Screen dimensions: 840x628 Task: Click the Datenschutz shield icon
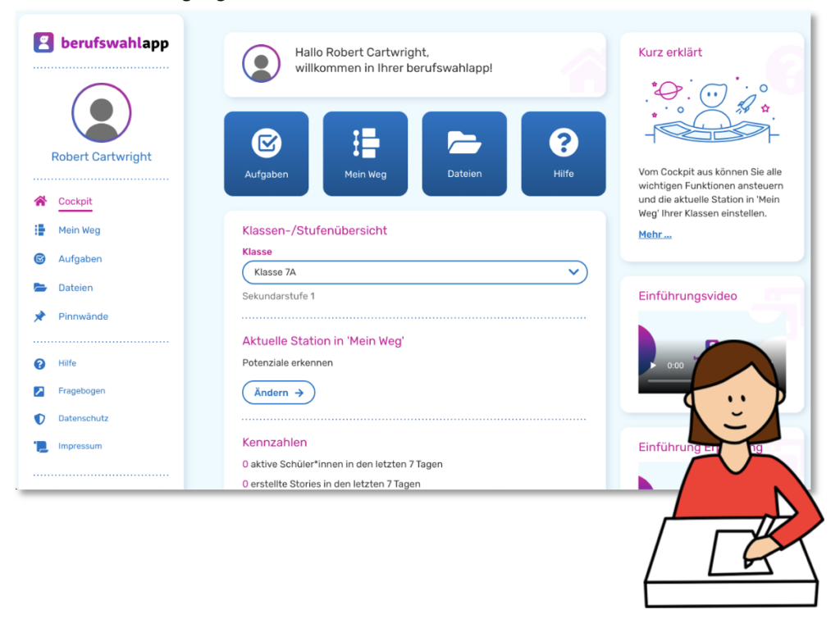(39, 419)
